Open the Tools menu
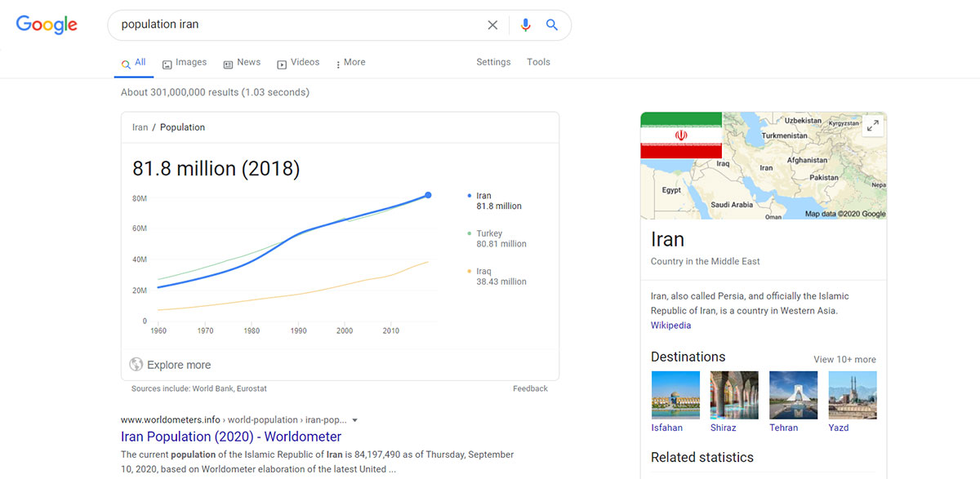 tap(538, 62)
